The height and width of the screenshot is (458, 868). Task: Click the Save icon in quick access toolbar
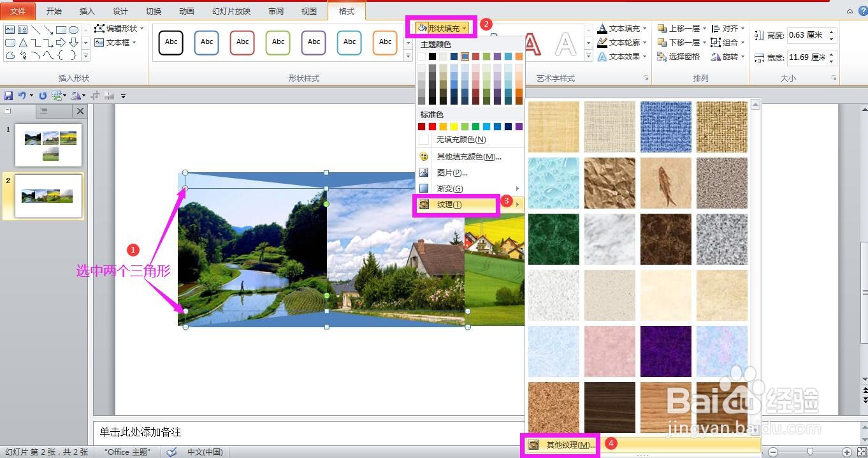(8, 96)
